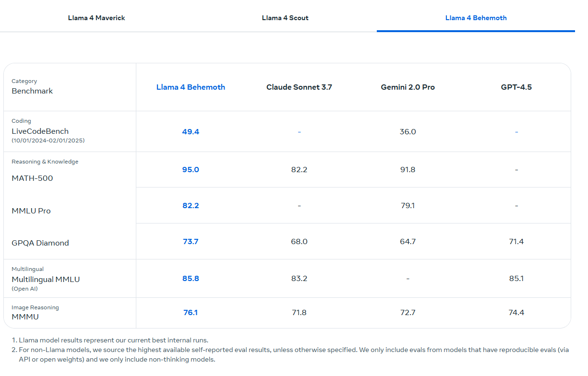Open the Llama 4 Scout tab
This screenshot has width=588, height=376.
coord(285,18)
